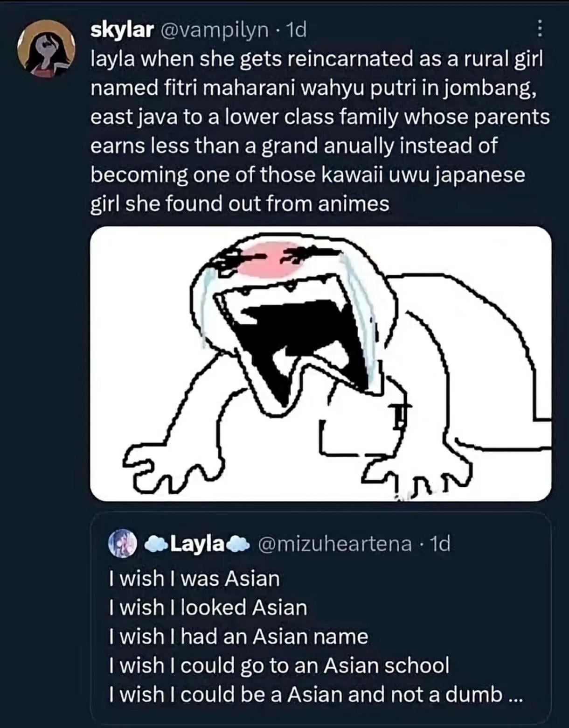Open the three-dot more options menu
569x728 pixels.
click(x=539, y=29)
